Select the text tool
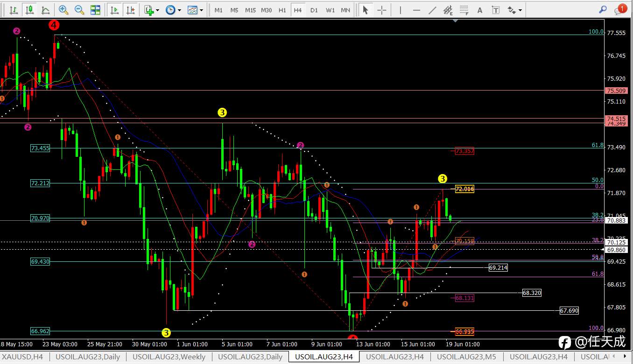This screenshot has height=364, width=633. pos(480,10)
